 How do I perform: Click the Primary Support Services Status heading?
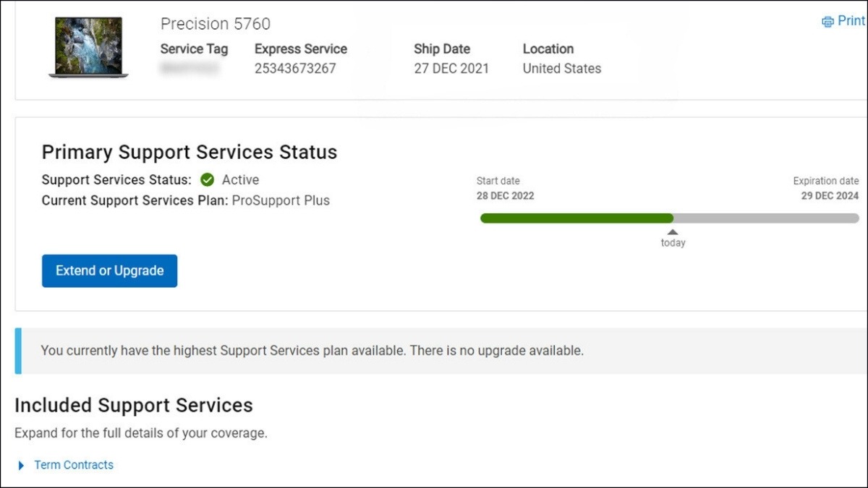[x=190, y=153]
